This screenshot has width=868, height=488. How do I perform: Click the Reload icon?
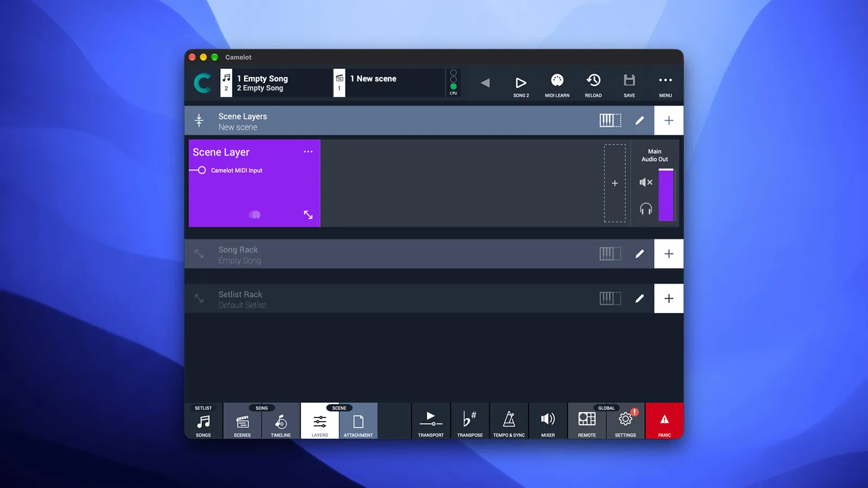click(x=593, y=86)
